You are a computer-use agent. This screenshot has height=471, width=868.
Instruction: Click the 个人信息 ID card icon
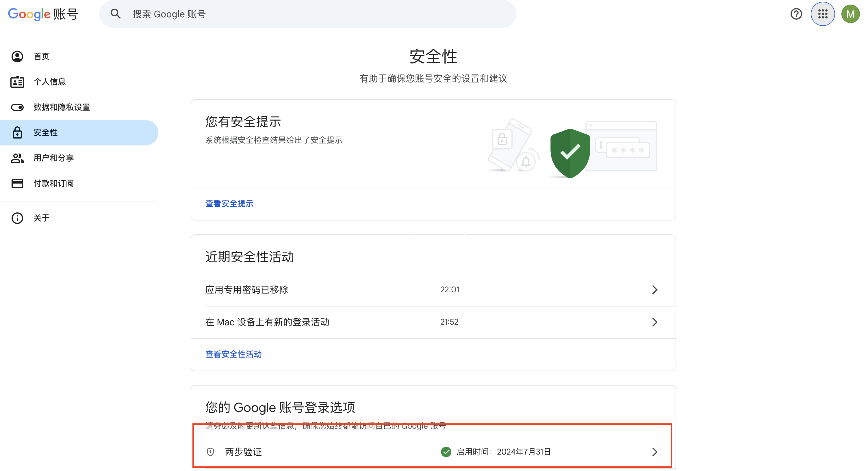coord(17,82)
